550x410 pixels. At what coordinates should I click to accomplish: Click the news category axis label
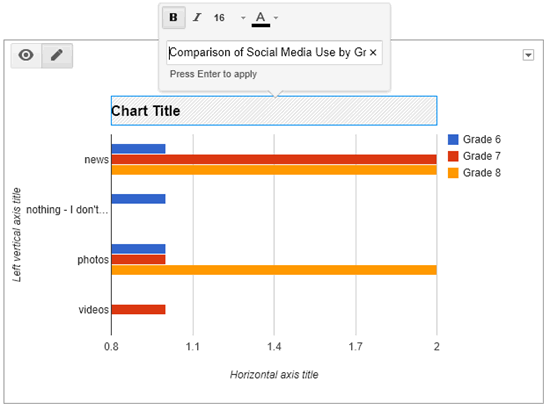click(x=96, y=160)
